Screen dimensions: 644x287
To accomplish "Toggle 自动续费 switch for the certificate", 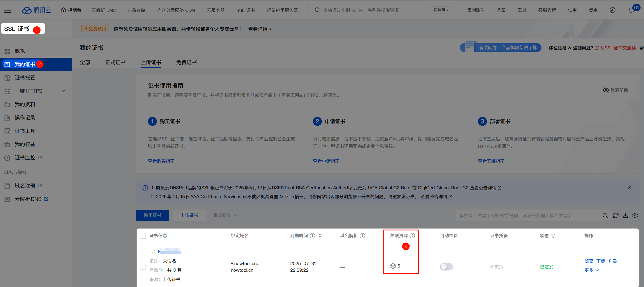I will [446, 267].
